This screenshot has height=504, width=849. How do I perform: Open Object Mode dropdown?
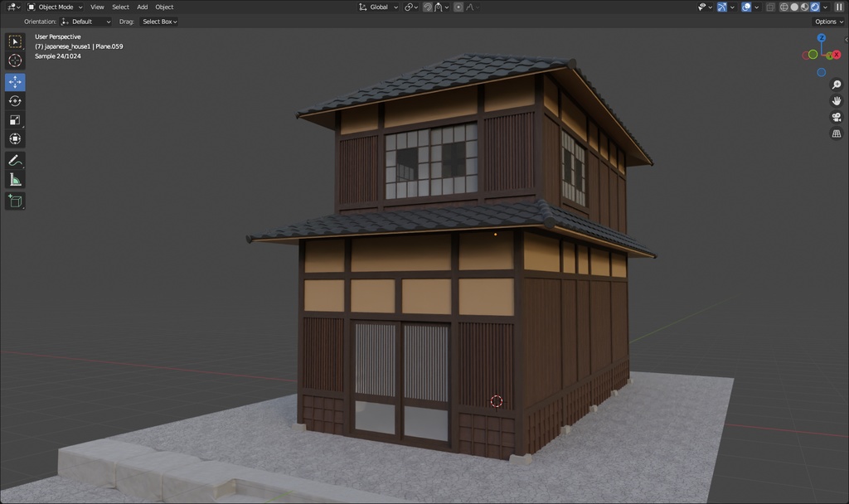(56, 7)
